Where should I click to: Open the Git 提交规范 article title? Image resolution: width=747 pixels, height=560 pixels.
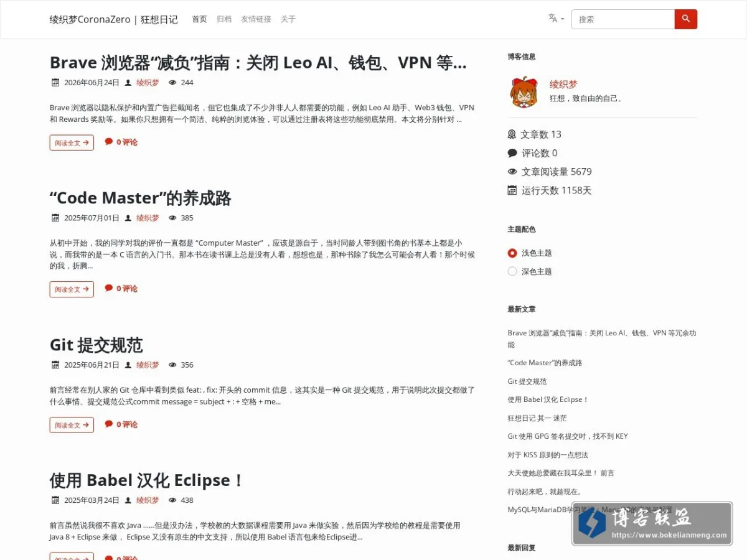[96, 345]
